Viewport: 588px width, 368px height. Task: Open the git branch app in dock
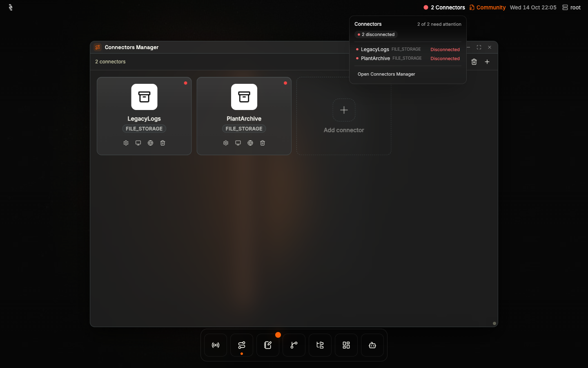pos(294,345)
